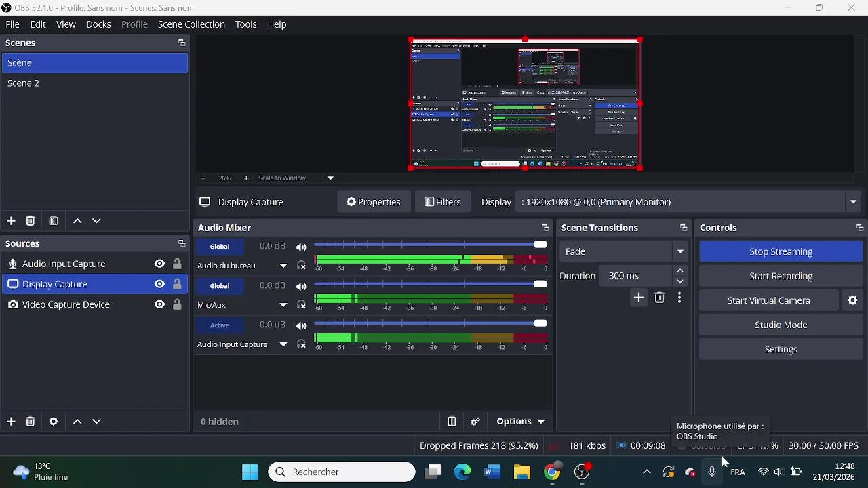Image resolution: width=868 pixels, height=488 pixels.
Task: Expand Audio Input Capture channel menu arrow
Action: (283, 344)
